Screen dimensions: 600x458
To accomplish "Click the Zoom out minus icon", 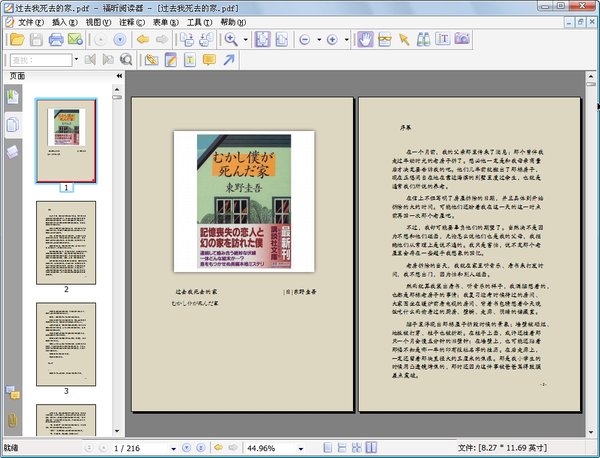I will pos(307,39).
